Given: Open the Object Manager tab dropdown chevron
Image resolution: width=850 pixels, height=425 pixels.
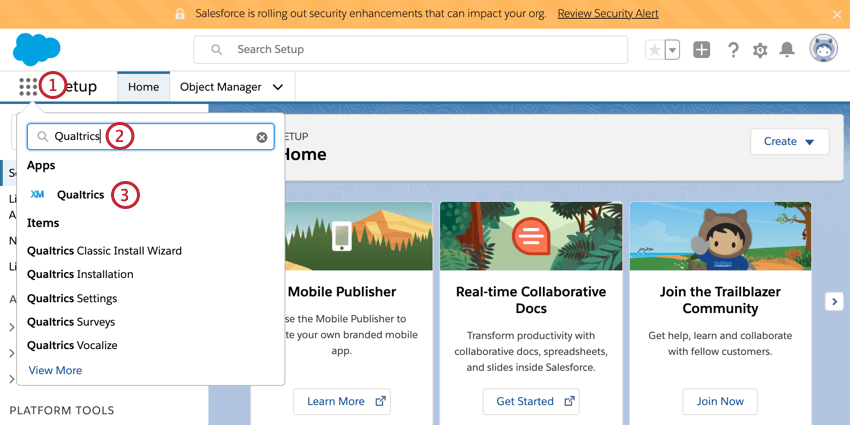Looking at the screenshot, I should [x=278, y=87].
